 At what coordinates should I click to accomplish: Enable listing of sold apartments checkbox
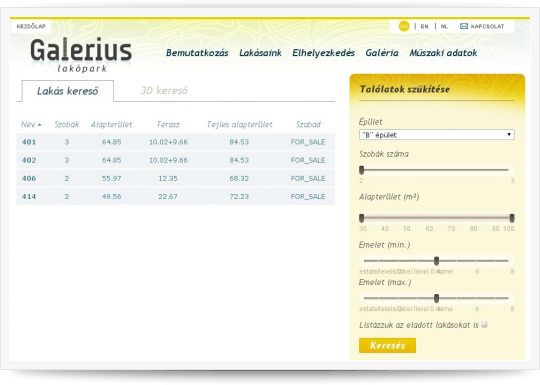coord(484,324)
